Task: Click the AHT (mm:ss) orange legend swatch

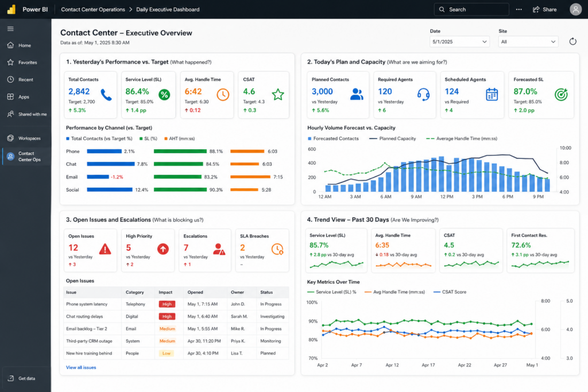Action: tap(166, 139)
